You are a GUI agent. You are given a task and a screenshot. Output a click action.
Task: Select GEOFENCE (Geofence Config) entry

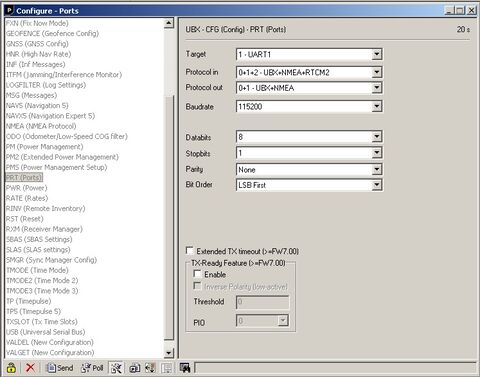(52, 34)
